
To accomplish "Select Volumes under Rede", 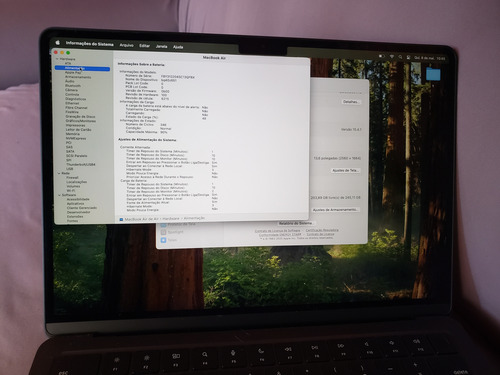I will (x=73, y=186).
